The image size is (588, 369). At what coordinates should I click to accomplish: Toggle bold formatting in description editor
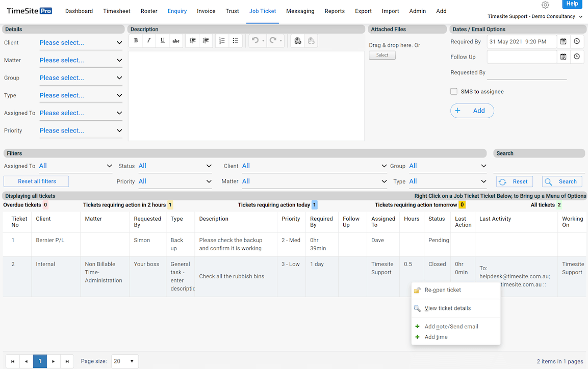(x=136, y=40)
